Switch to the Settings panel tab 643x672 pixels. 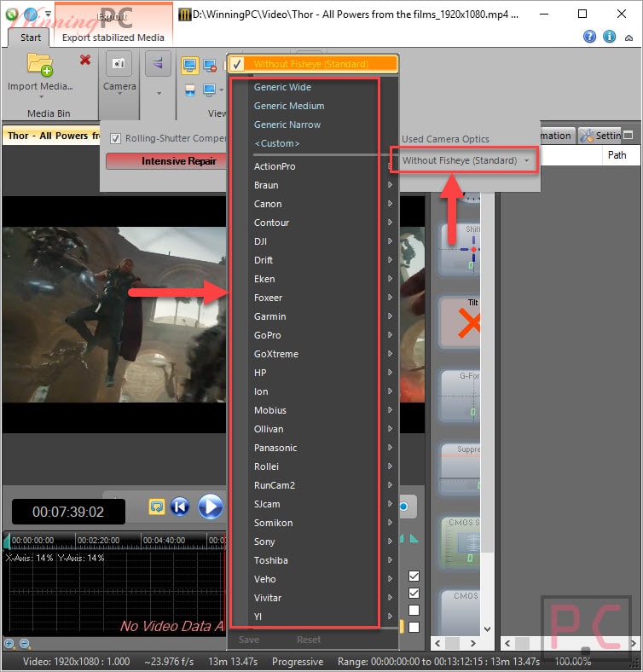coord(600,136)
